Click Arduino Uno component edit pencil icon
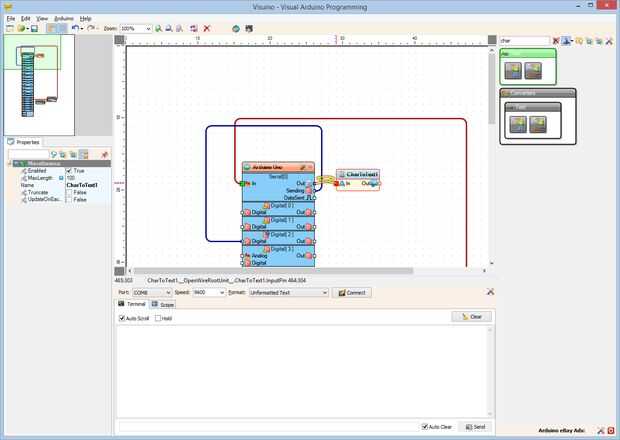Viewport: 620px width, 440px height. [x=303, y=168]
